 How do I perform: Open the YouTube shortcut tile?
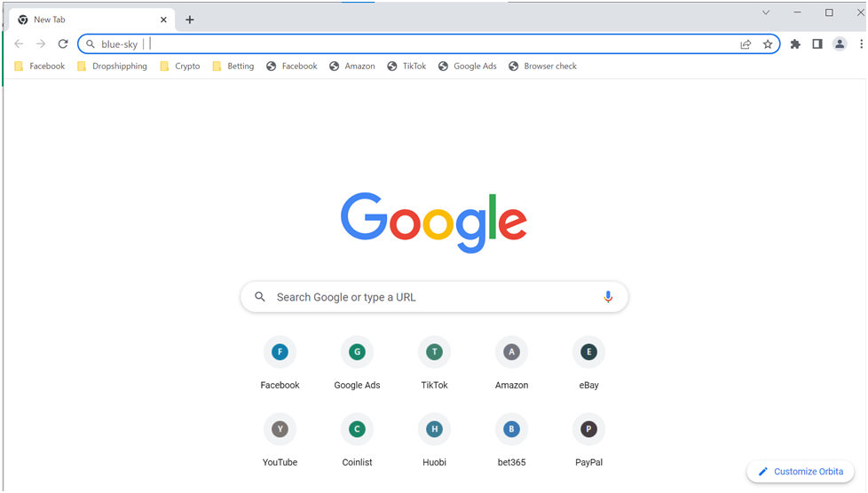280,440
